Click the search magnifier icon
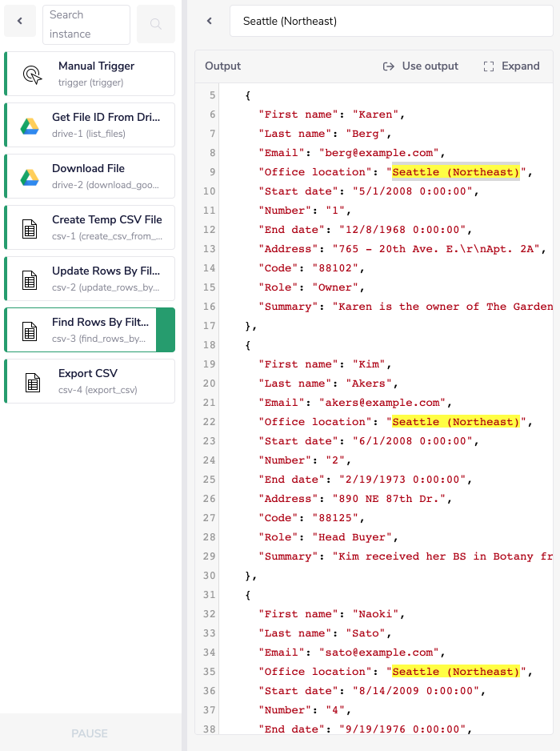 155,24
